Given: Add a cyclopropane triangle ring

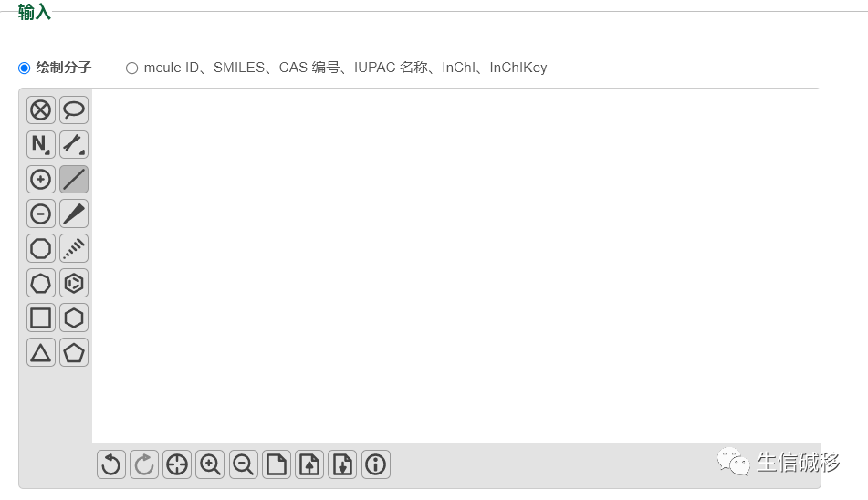Looking at the screenshot, I should [x=40, y=352].
